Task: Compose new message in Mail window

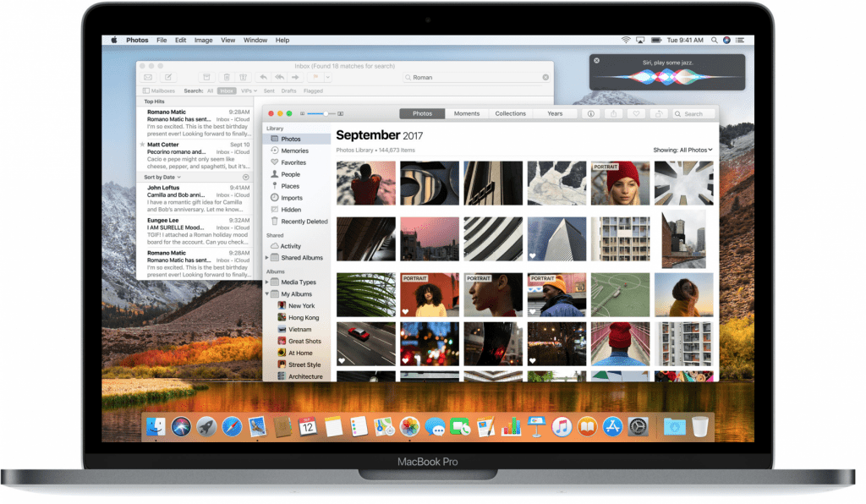Action: [168, 77]
